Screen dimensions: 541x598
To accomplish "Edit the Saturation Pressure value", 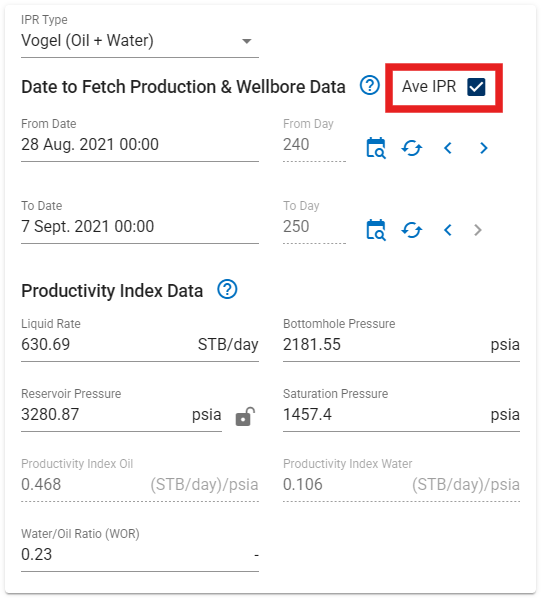I will (x=401, y=415).
